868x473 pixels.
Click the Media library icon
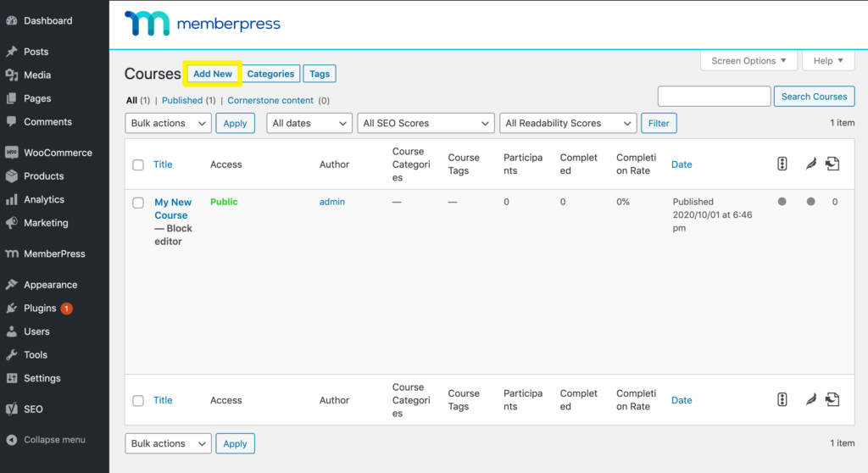(12, 75)
